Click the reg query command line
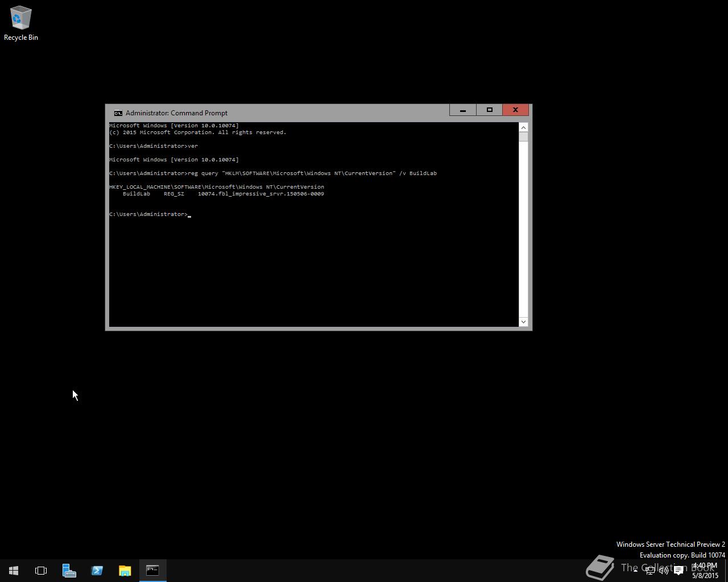Viewport: 728px width, 582px height. [x=273, y=173]
